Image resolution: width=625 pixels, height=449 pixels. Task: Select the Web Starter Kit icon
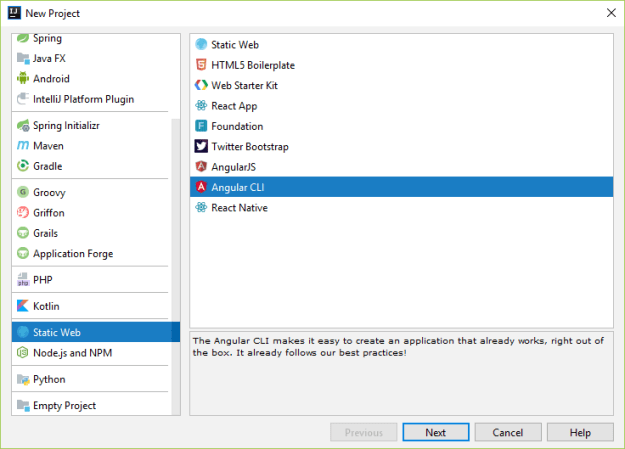[x=202, y=86]
